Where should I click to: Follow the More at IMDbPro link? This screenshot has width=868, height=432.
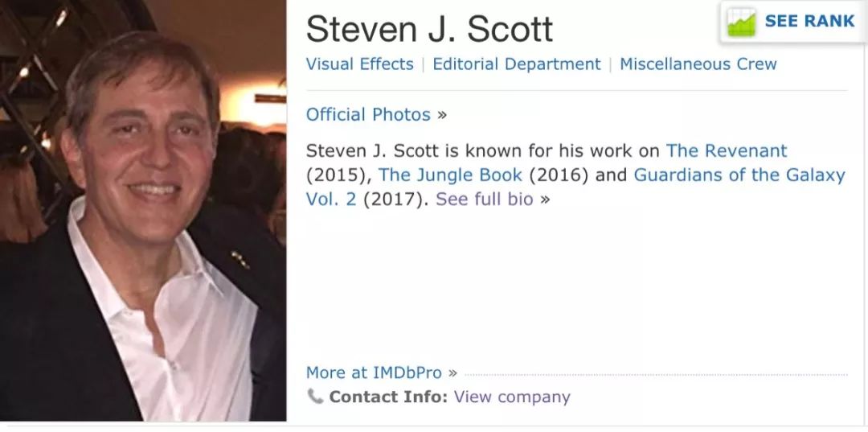(374, 372)
